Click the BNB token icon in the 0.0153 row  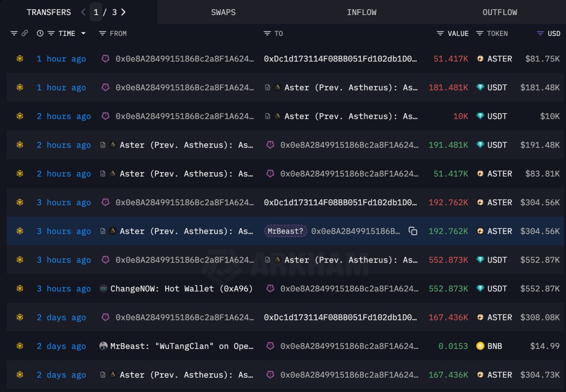(x=480, y=346)
